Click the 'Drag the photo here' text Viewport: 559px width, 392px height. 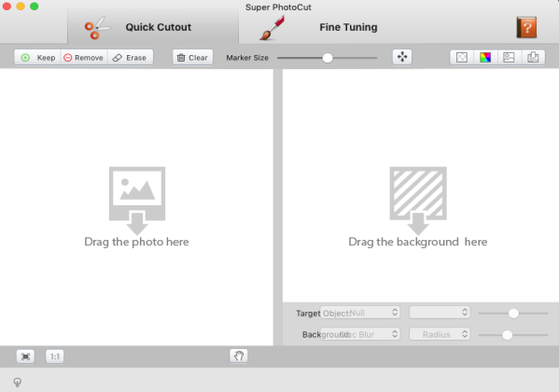coord(136,242)
